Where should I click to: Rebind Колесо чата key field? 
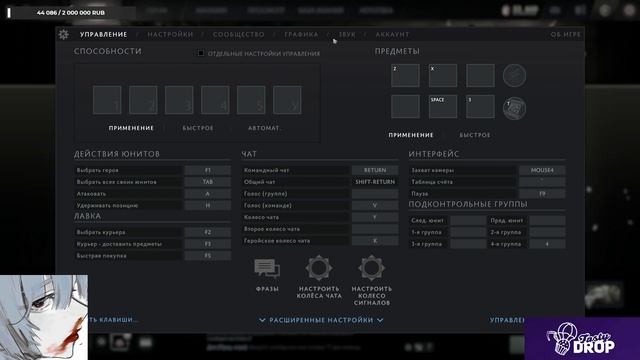click(x=375, y=218)
